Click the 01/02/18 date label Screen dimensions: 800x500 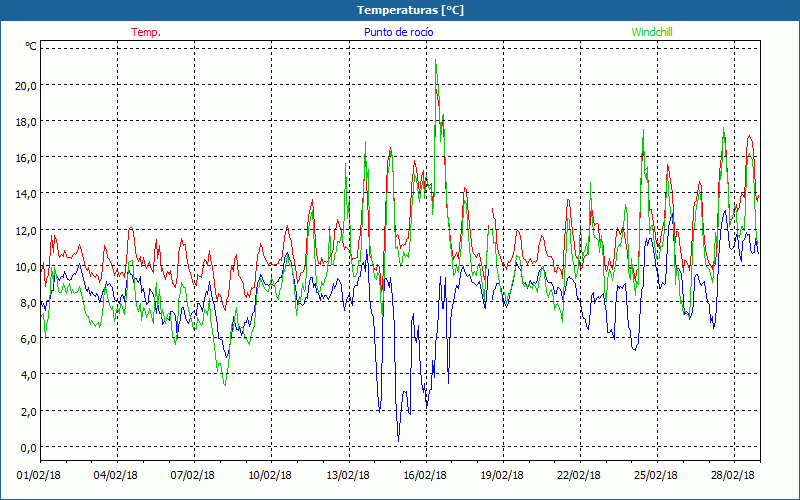point(39,475)
